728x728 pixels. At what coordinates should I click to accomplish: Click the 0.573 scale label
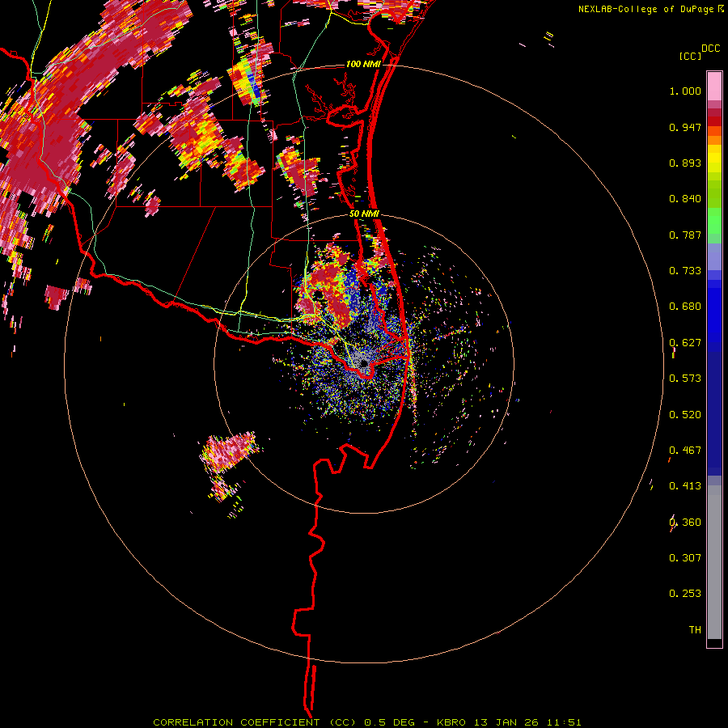coord(685,379)
